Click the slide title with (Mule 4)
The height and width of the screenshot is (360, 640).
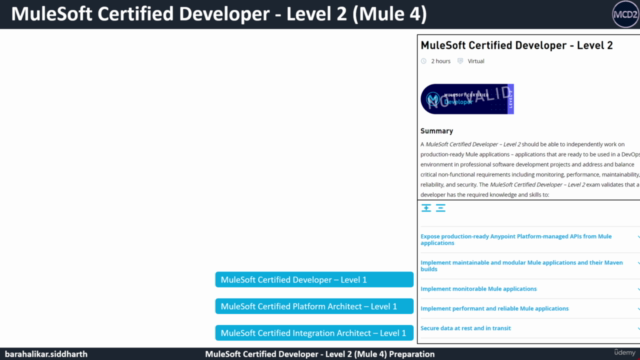219,14
